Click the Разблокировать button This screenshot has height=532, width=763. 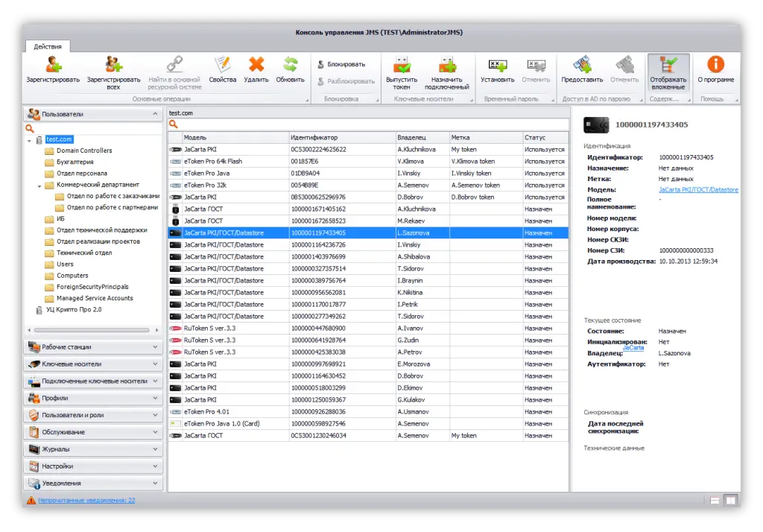pos(346,81)
